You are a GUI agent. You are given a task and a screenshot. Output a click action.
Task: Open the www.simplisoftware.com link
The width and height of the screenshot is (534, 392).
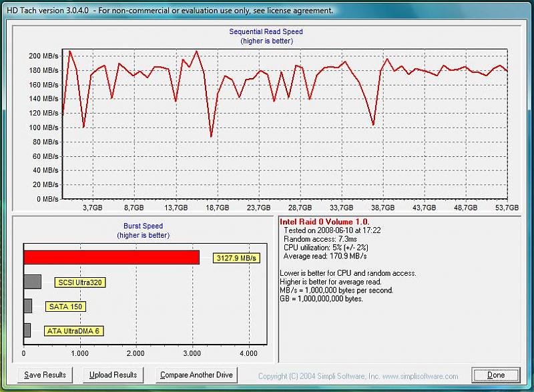[x=420, y=377]
